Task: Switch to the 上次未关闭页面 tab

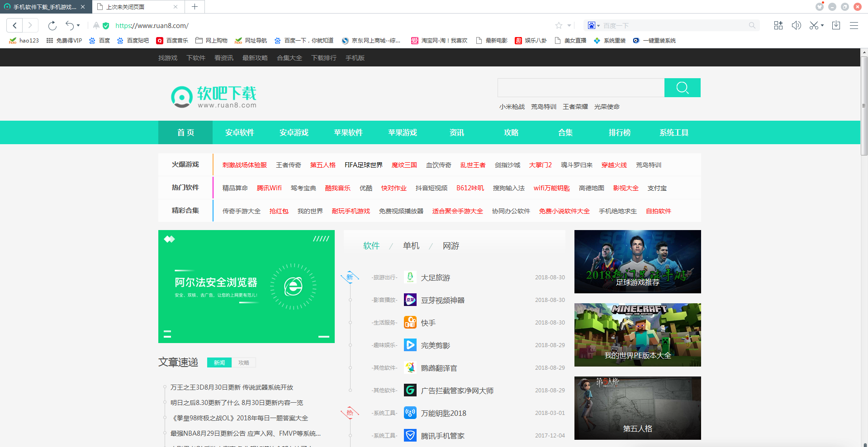Action: (138, 7)
